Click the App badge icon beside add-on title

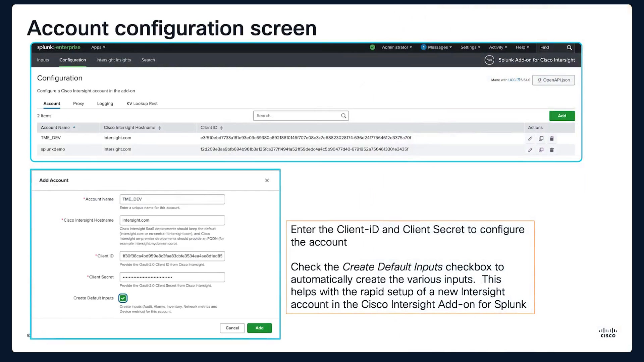489,60
